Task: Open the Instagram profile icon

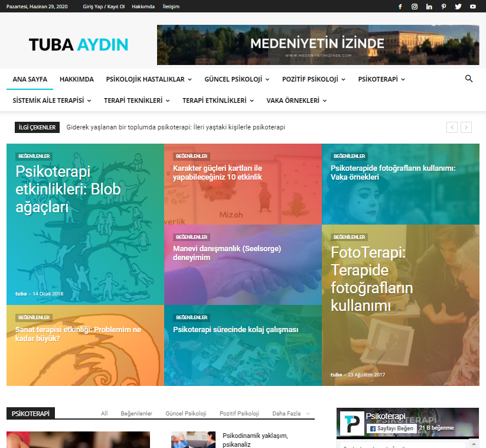Action: pos(415,7)
